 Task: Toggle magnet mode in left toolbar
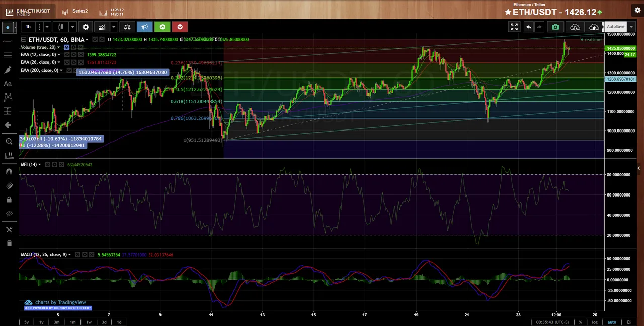[9, 171]
